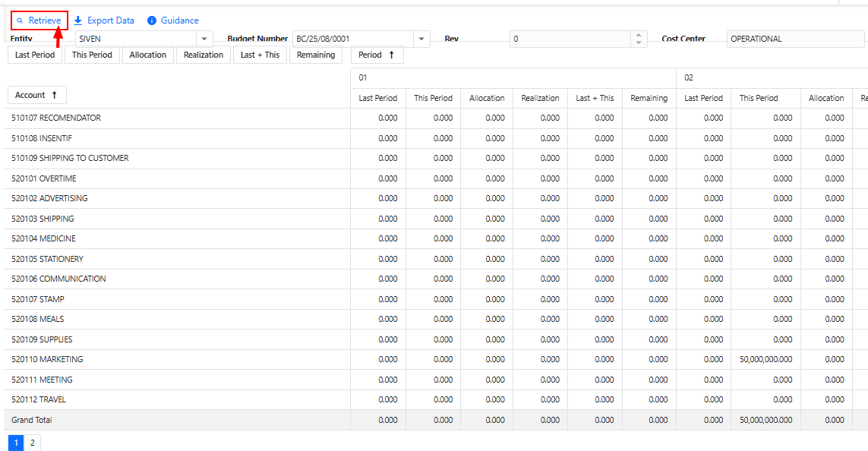This screenshot has width=868, height=451.
Task: Click Allocation header under period 01
Action: click(487, 98)
